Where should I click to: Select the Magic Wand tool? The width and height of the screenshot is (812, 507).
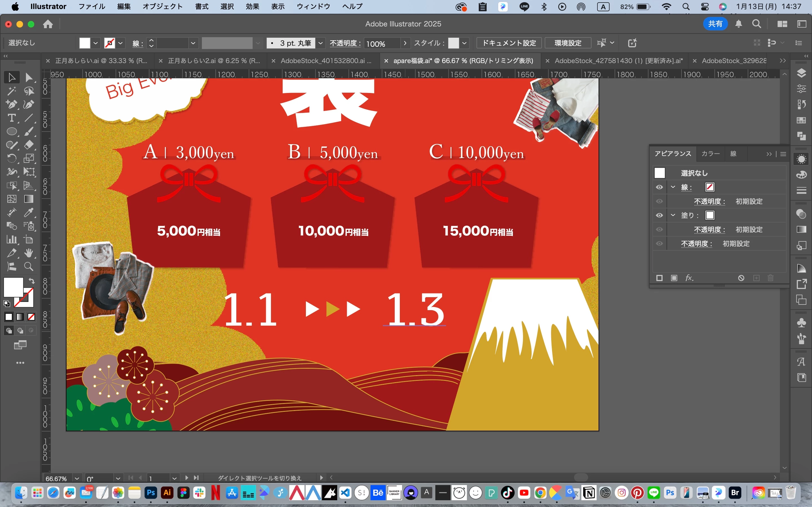(x=11, y=91)
